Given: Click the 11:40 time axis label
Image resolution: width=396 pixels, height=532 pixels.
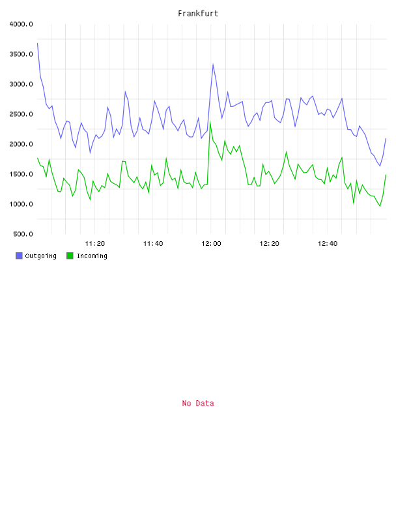Looking at the screenshot, I should [x=153, y=244].
